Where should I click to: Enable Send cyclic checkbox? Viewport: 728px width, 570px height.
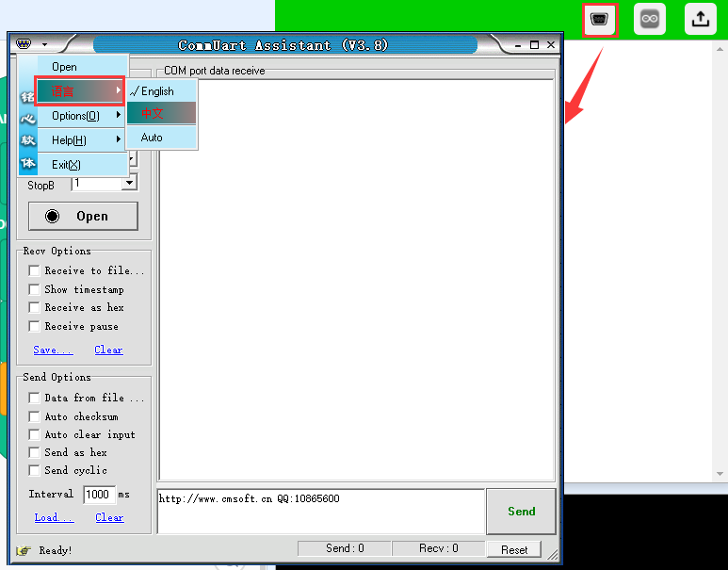(x=34, y=470)
